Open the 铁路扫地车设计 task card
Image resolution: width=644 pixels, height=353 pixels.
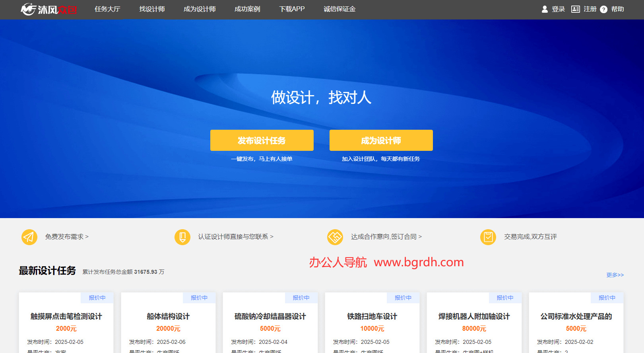pos(372,316)
